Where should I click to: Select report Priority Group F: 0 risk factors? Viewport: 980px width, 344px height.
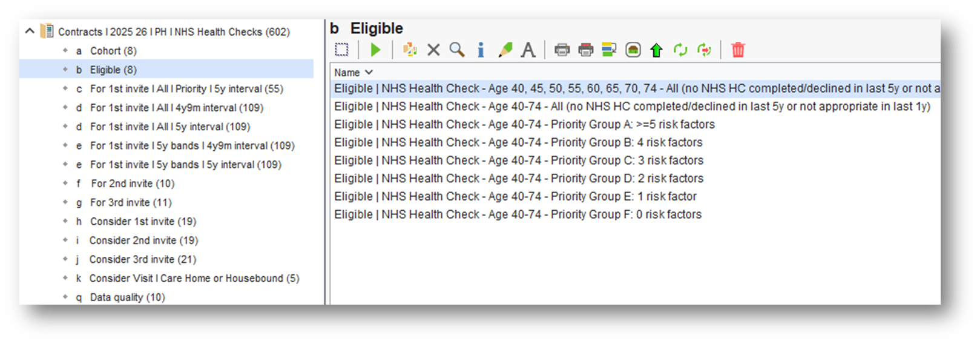518,214
